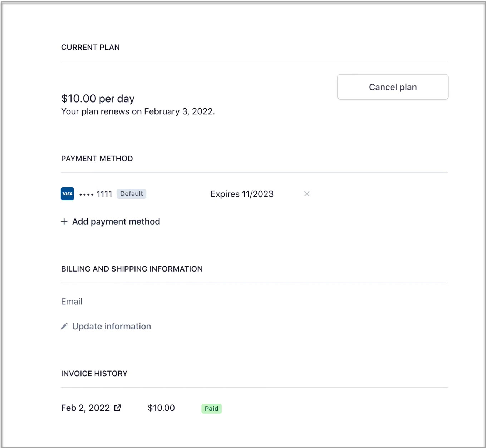Click the Default badge on card
The width and height of the screenshot is (486, 448).
(x=131, y=194)
